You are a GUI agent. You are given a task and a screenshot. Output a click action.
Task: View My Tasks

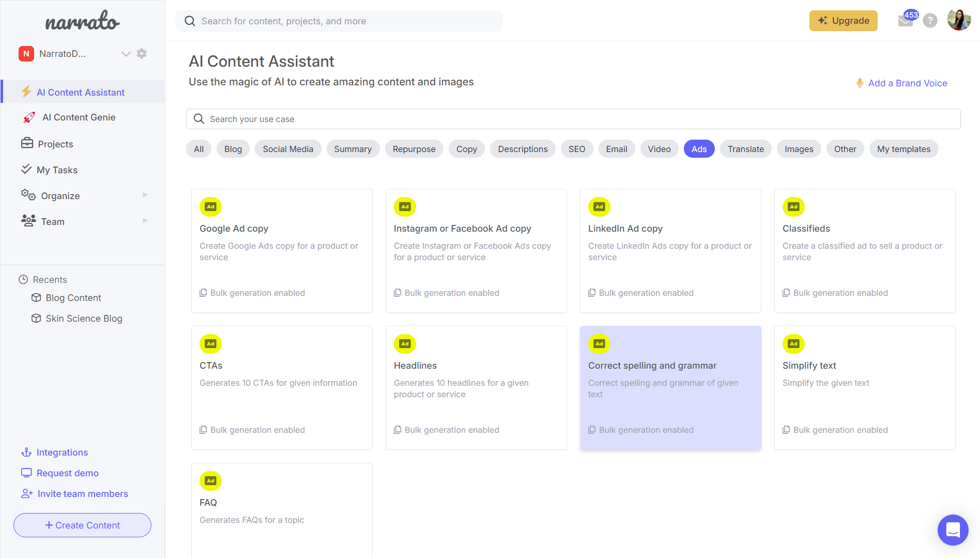click(x=57, y=170)
